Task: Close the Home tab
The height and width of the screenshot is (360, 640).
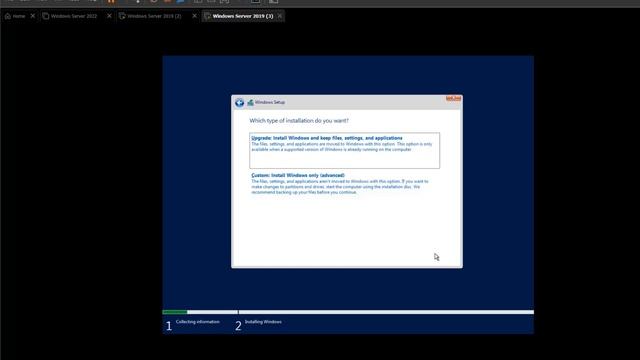Action: [33, 16]
